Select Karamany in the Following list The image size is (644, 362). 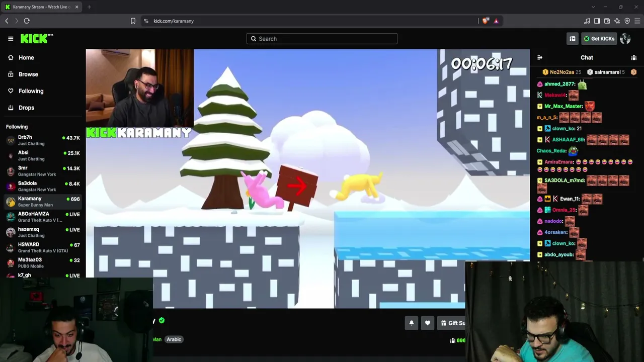[x=43, y=202]
